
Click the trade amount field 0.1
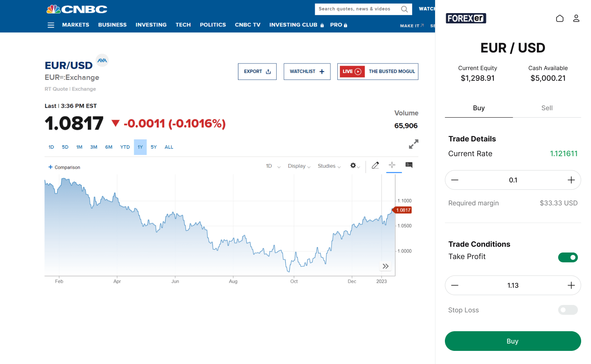point(513,180)
